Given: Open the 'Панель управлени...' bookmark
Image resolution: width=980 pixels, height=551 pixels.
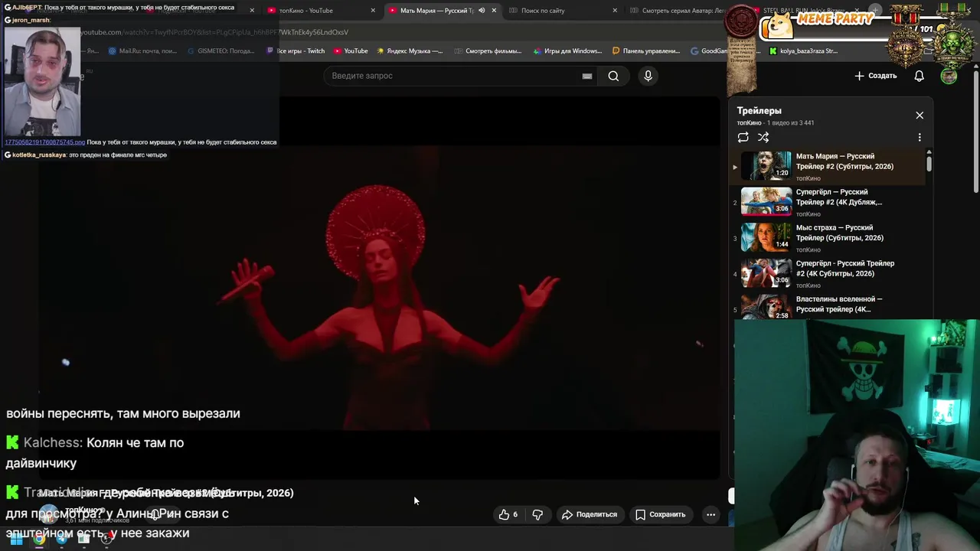Looking at the screenshot, I should coord(646,51).
